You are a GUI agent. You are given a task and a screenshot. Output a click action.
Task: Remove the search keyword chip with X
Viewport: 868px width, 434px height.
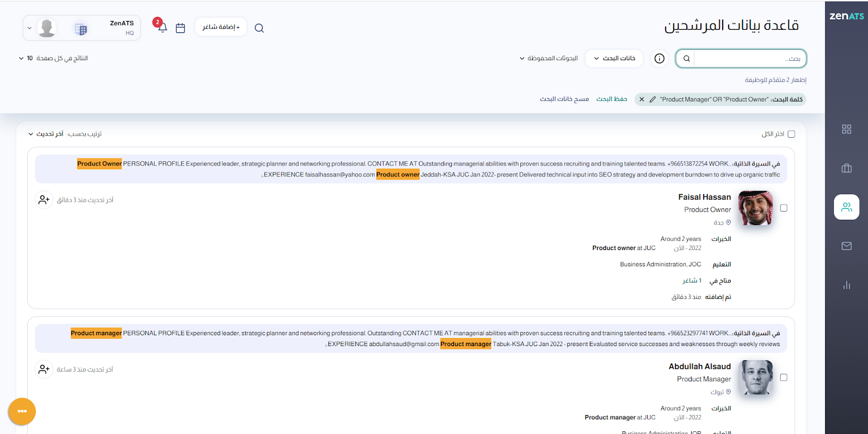[642, 99]
